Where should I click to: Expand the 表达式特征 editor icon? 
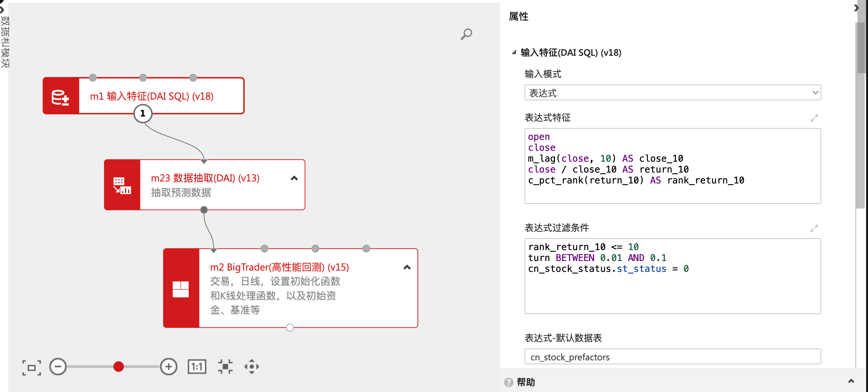tap(814, 118)
